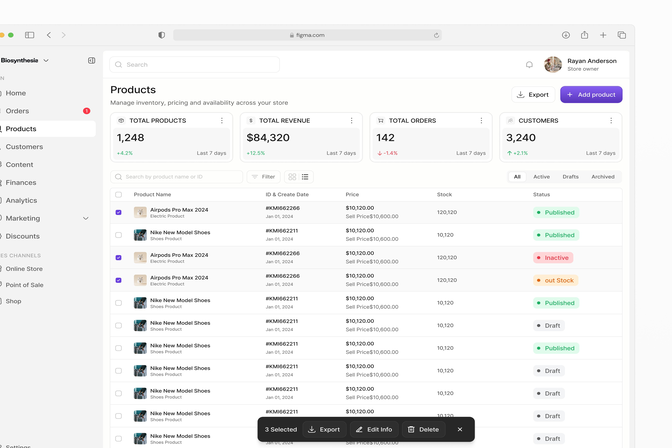
Task: Expand the Marketing sidebar submenu
Action: pos(86,218)
